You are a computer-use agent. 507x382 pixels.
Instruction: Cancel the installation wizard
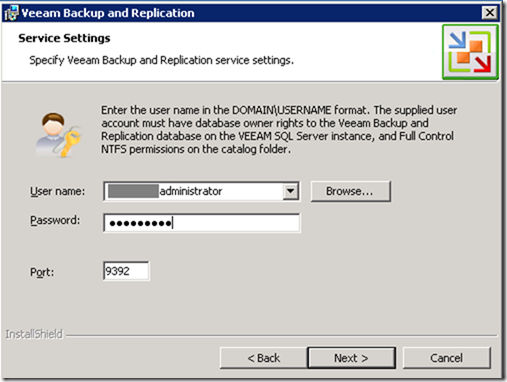click(446, 358)
